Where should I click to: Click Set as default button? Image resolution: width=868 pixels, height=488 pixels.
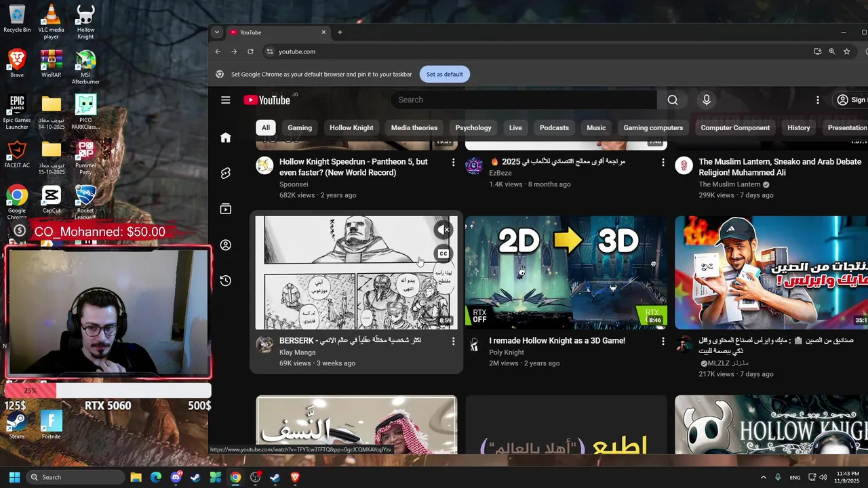pos(445,75)
